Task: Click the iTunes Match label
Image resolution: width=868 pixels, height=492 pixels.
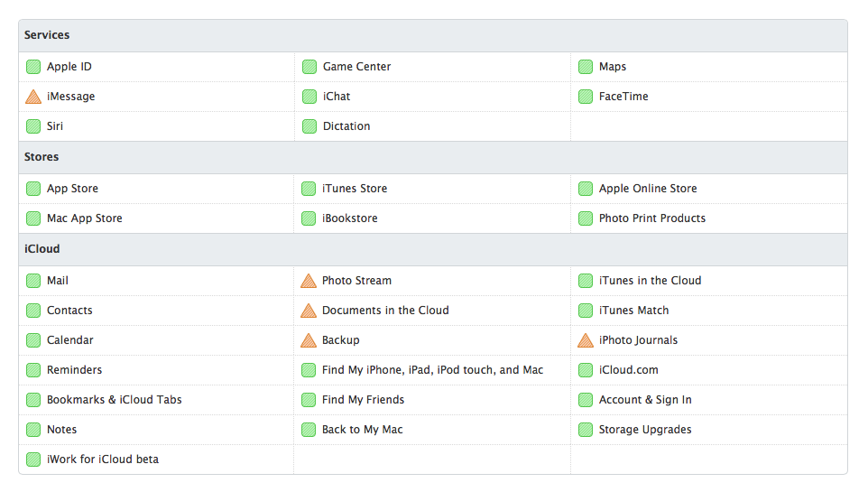Action: pyautogui.click(x=633, y=311)
